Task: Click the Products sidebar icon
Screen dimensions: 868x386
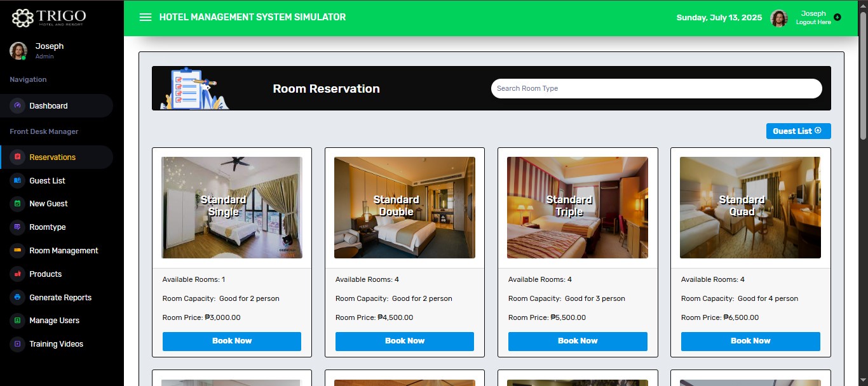Action: pyautogui.click(x=18, y=274)
